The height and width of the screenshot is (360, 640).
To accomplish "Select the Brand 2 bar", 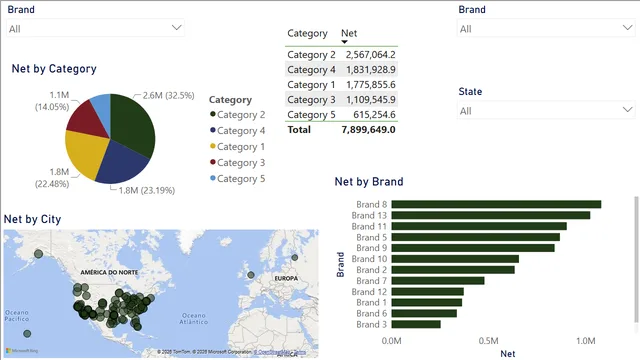I will point(453,270).
